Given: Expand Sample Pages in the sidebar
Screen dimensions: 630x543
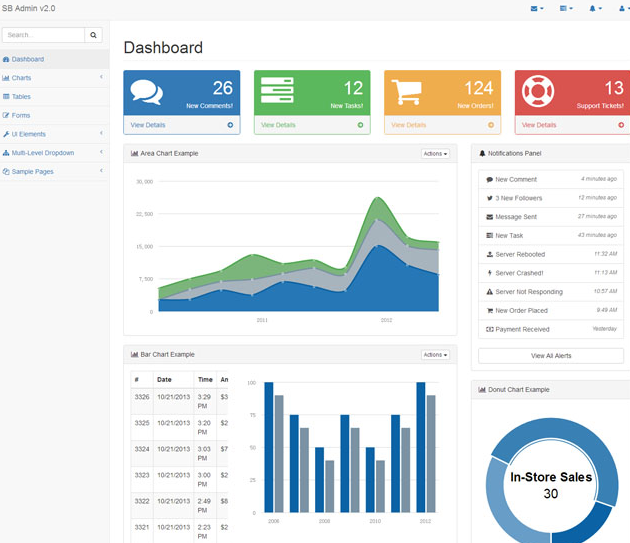Looking at the screenshot, I should [x=54, y=171].
